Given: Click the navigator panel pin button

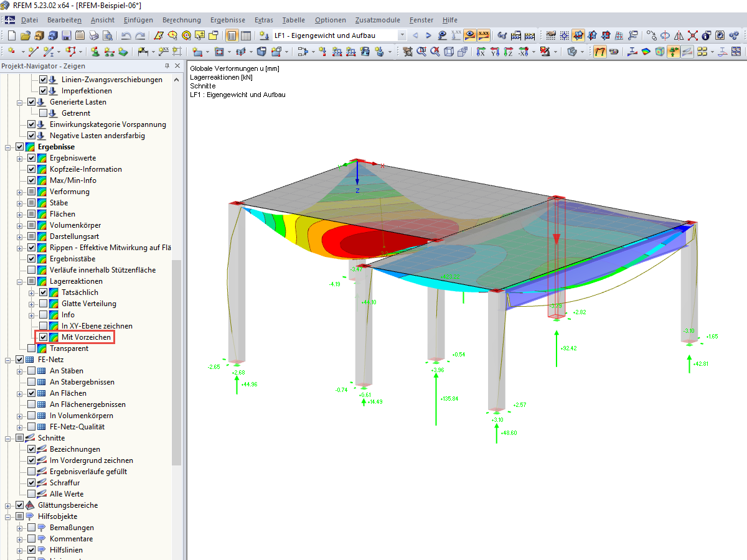Looking at the screenshot, I should pos(167,66).
